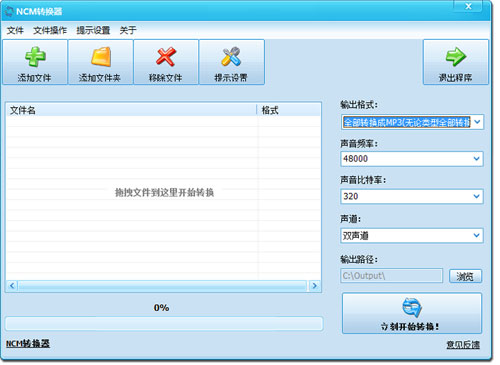Open the 关于 menu
The image size is (500, 365).
pos(128,30)
